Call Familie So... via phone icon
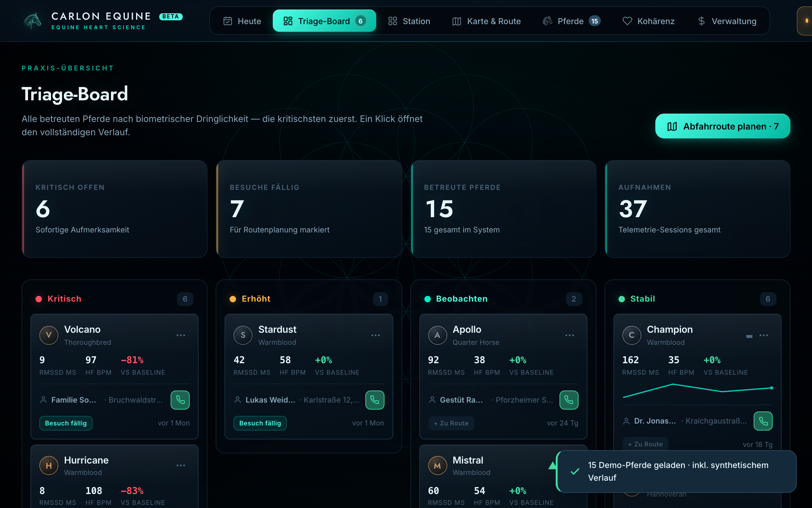 (180, 400)
